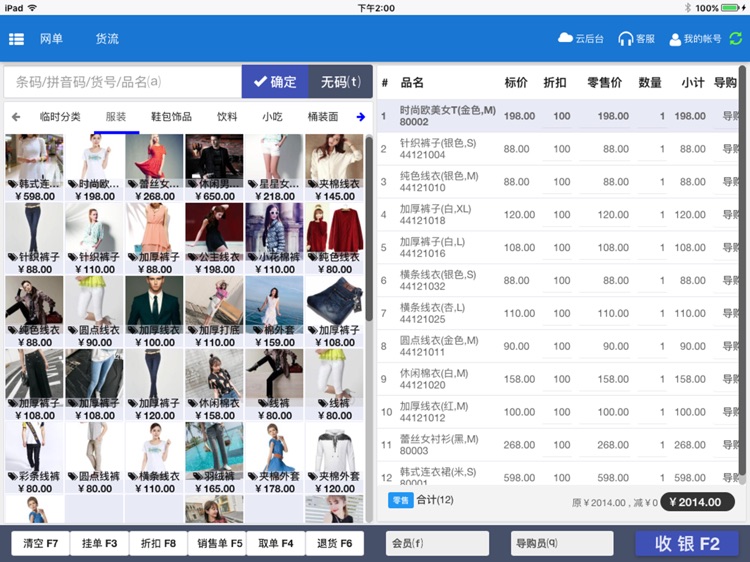Edit quantity of 加厚线衣(红,M) row

652,412
